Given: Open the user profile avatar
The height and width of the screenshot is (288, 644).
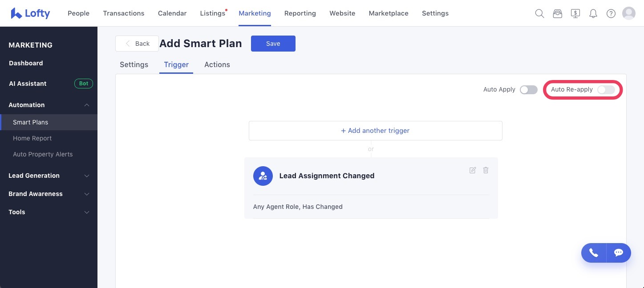Looking at the screenshot, I should pos(629,13).
